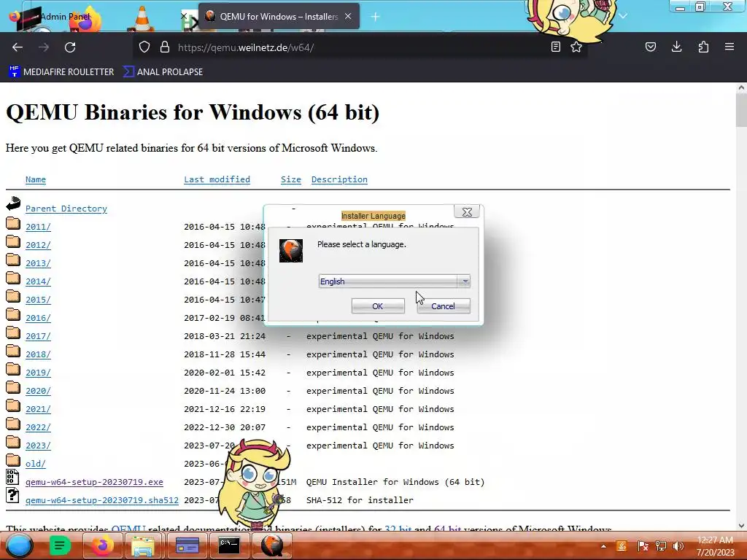Sort listing by Description column
Viewport: 747px width, 560px height.
coord(339,179)
